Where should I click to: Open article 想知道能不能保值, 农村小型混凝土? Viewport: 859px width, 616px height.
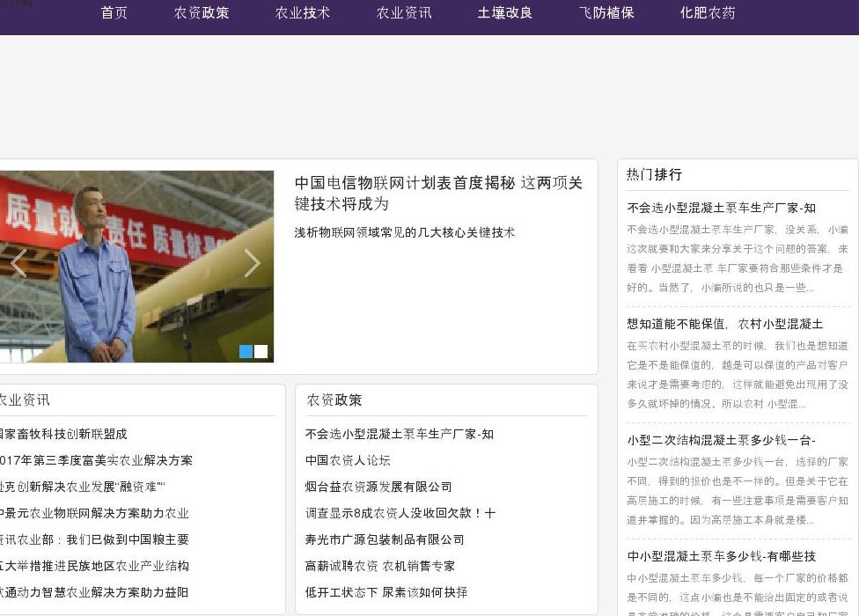click(725, 324)
